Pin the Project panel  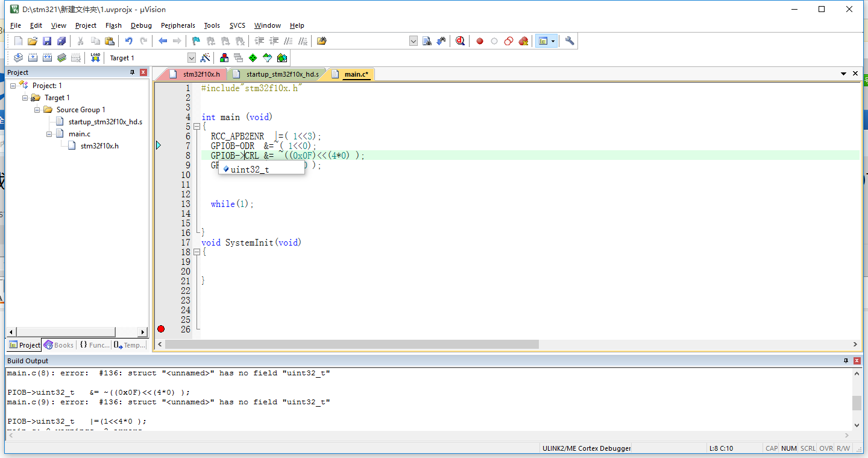tap(133, 72)
